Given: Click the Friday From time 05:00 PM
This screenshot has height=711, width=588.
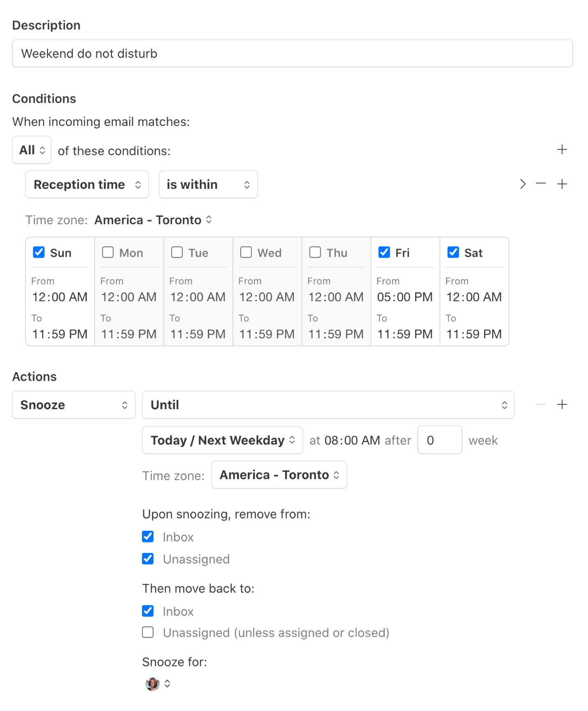Looking at the screenshot, I should [x=405, y=297].
